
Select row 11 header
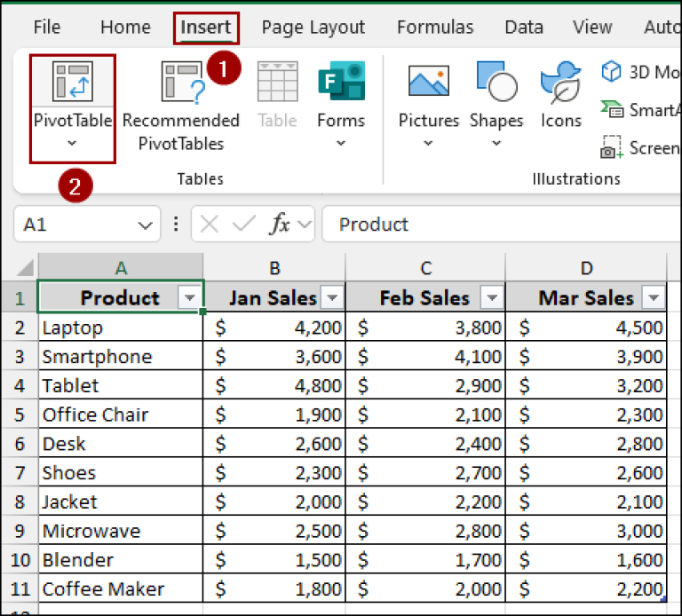pyautogui.click(x=20, y=588)
